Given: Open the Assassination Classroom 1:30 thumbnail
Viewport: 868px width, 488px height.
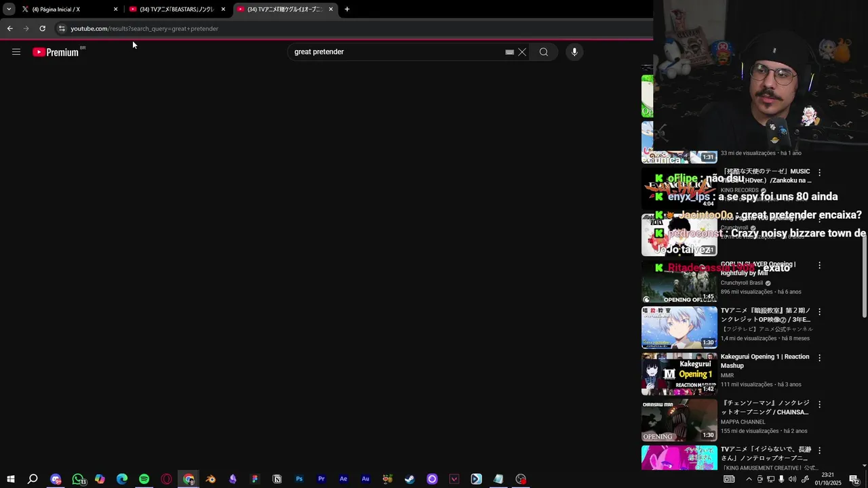Looking at the screenshot, I should pyautogui.click(x=679, y=327).
